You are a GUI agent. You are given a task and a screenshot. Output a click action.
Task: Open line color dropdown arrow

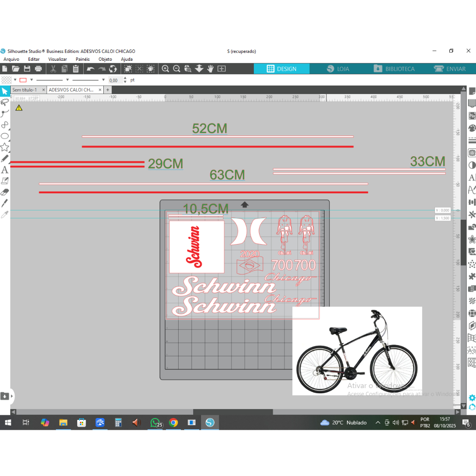click(31, 80)
